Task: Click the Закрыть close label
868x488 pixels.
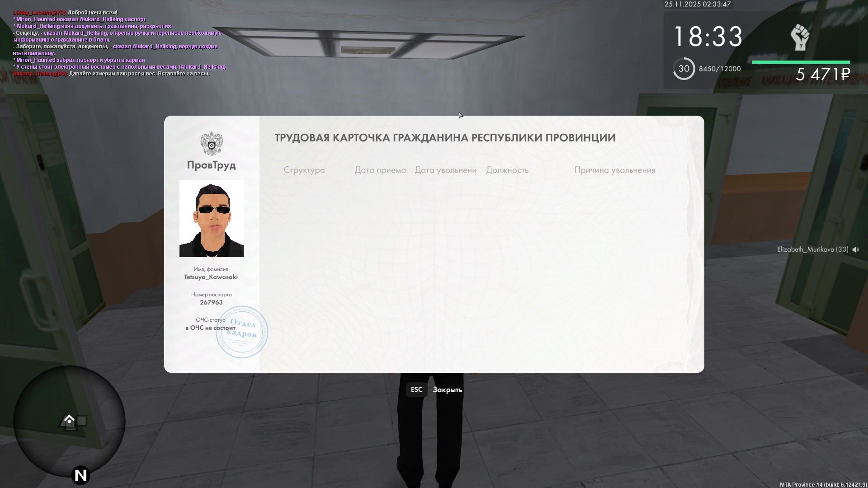Action: coord(447,389)
